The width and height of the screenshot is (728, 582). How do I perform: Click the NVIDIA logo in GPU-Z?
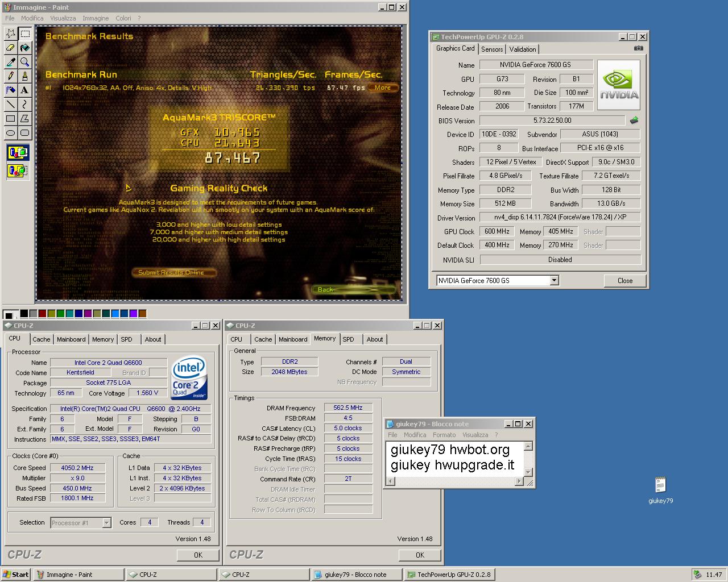[x=619, y=85]
